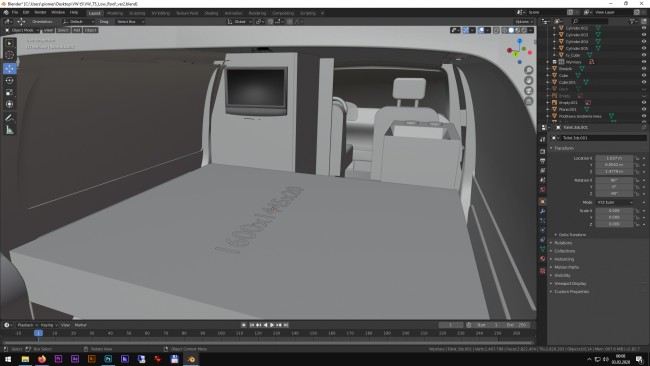Open viewport Add menu
650x366 pixels.
click(77, 30)
